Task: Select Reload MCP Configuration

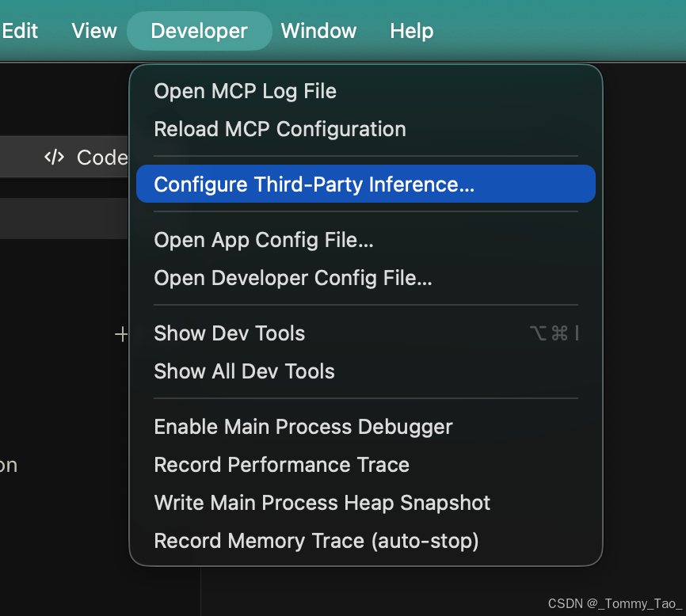Action: (366, 129)
